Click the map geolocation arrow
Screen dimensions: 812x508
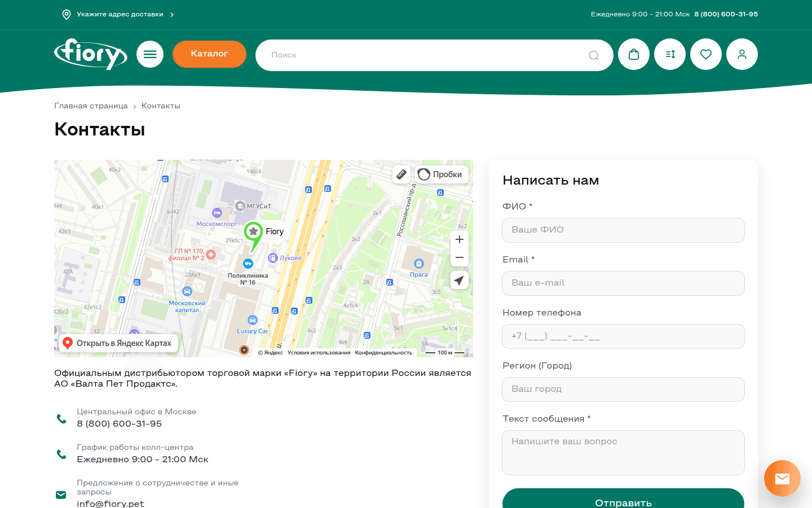coord(460,280)
